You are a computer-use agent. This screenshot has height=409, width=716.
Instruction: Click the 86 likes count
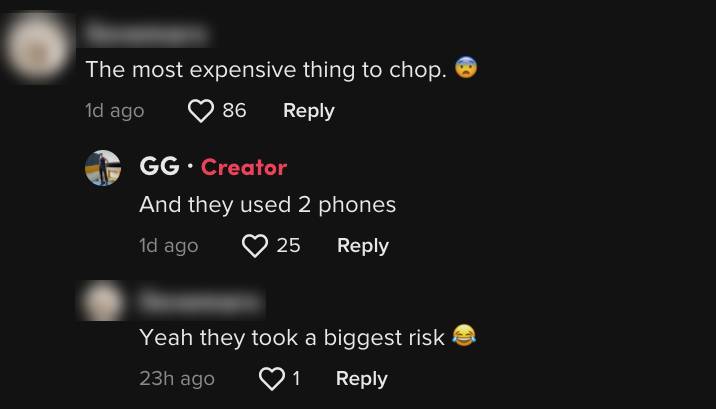[x=234, y=111]
